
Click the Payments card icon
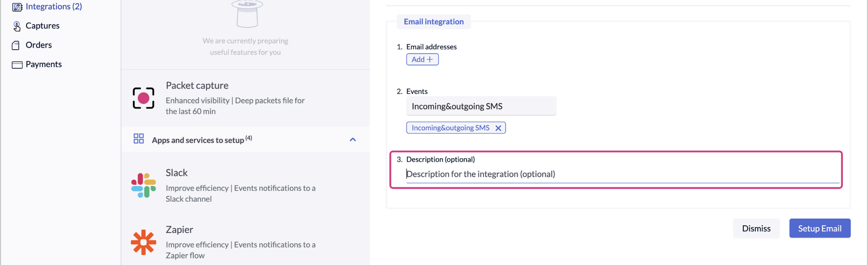(x=17, y=65)
